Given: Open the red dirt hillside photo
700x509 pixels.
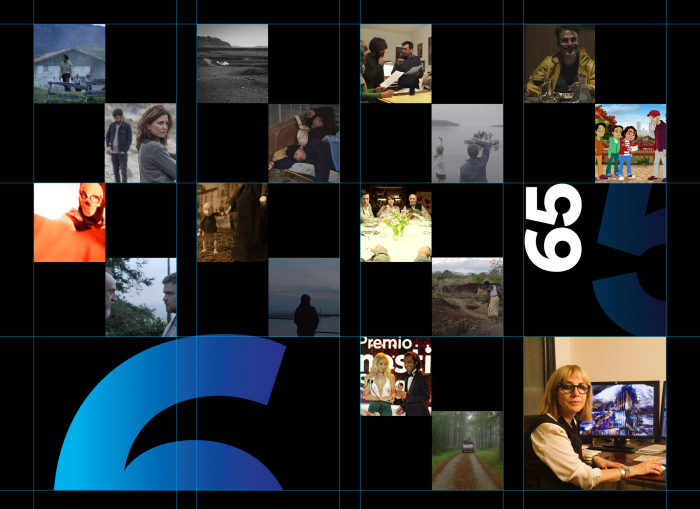Looking at the screenshot, I should [x=467, y=297].
